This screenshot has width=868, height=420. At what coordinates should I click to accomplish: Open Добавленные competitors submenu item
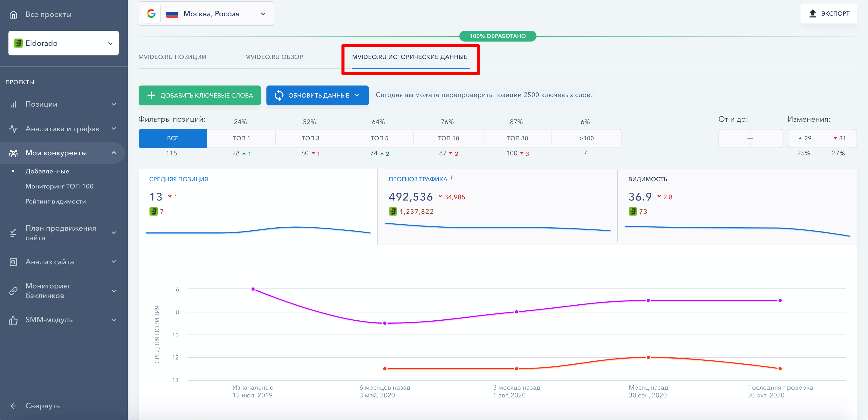(x=48, y=171)
